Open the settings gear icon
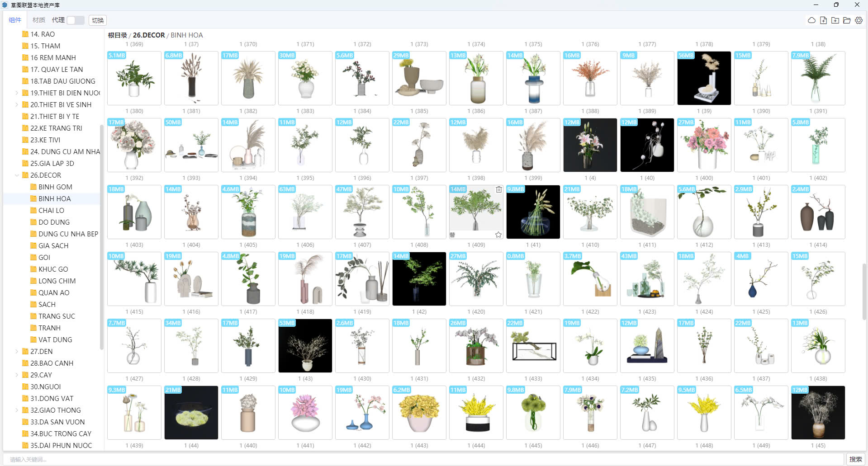Viewport: 868px width, 466px height. [x=859, y=20]
